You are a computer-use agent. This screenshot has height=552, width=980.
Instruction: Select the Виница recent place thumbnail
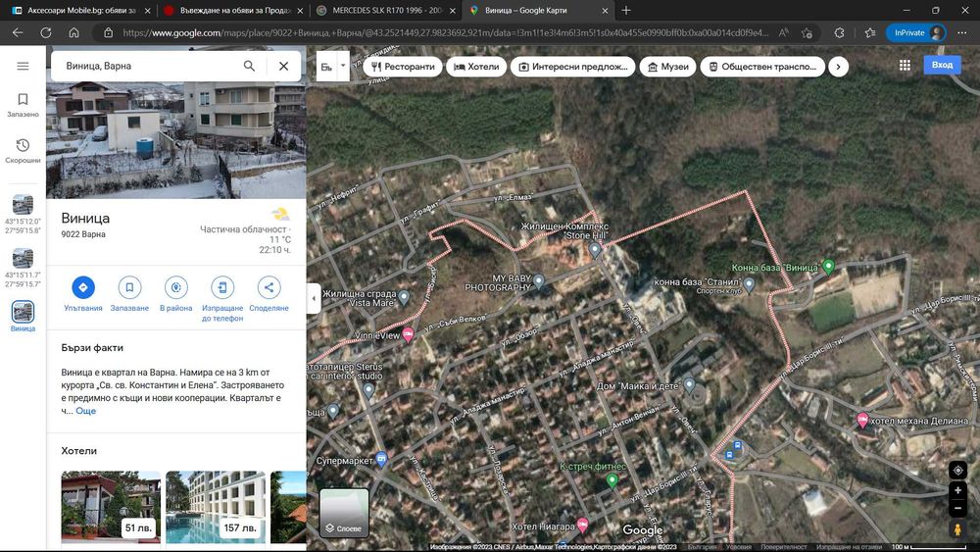click(x=23, y=312)
